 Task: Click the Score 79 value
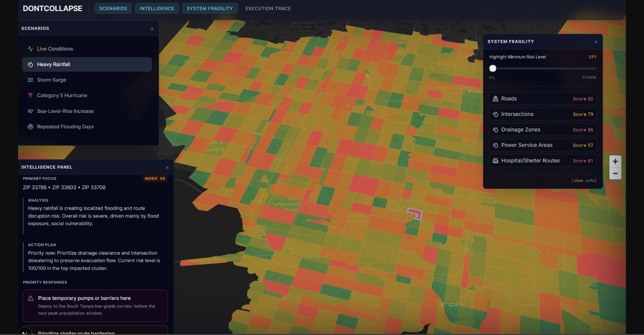583,114
